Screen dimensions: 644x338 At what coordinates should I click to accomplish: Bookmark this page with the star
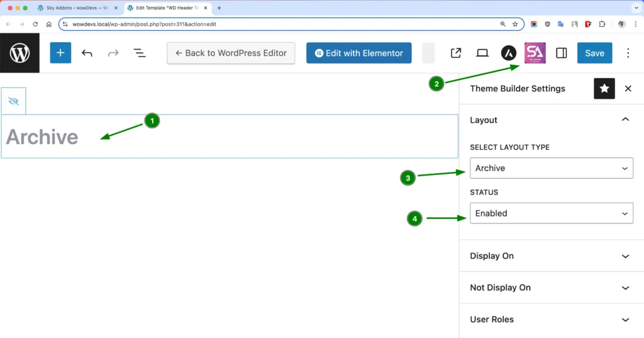pyautogui.click(x=515, y=25)
